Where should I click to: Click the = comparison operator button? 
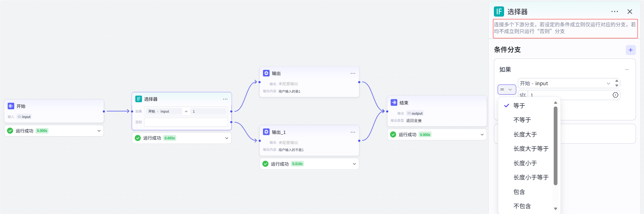506,90
